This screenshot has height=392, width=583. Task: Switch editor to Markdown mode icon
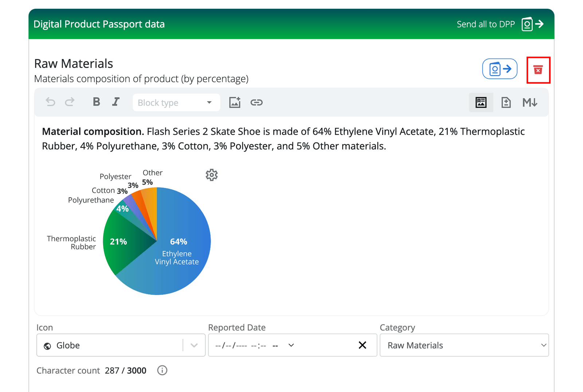(530, 102)
